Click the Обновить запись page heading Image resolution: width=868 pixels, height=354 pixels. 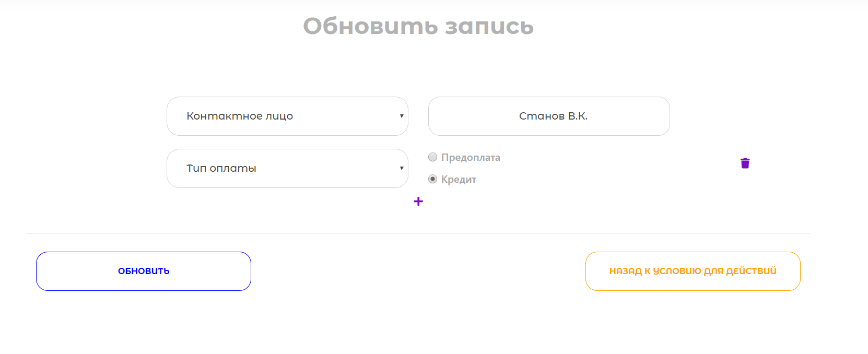[x=418, y=26]
